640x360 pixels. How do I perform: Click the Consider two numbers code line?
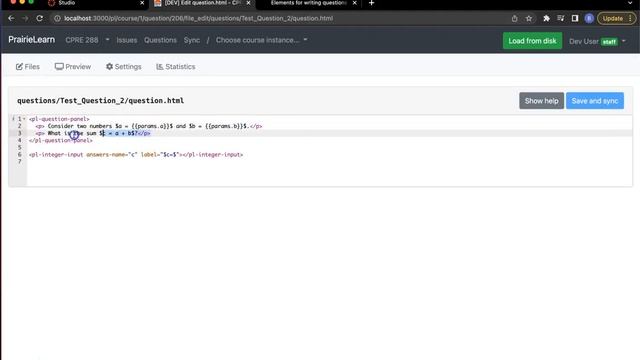[149, 126]
